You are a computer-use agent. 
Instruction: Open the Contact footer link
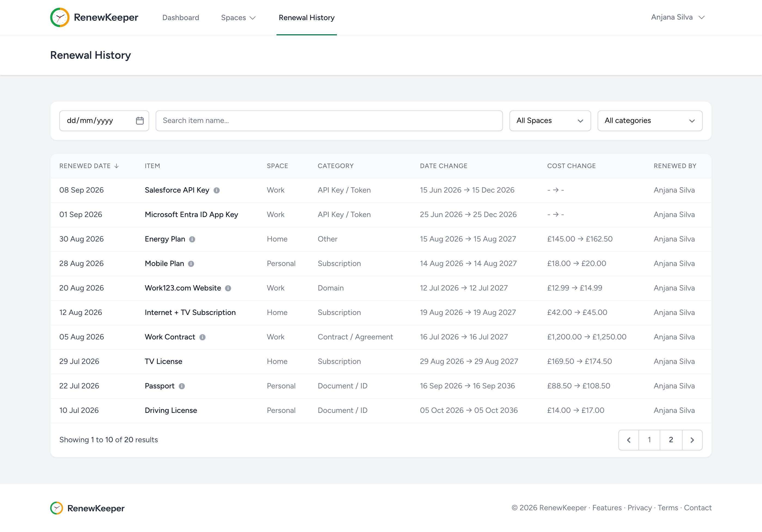pyautogui.click(x=698, y=508)
